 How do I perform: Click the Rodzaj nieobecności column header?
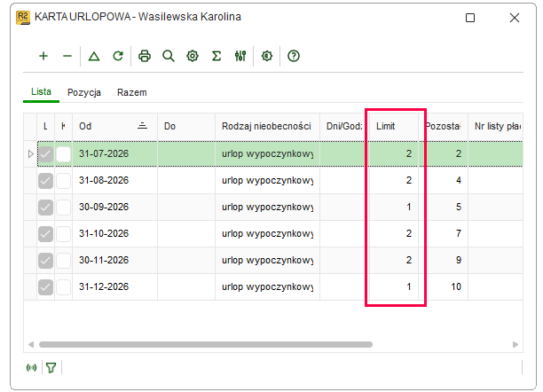click(267, 127)
